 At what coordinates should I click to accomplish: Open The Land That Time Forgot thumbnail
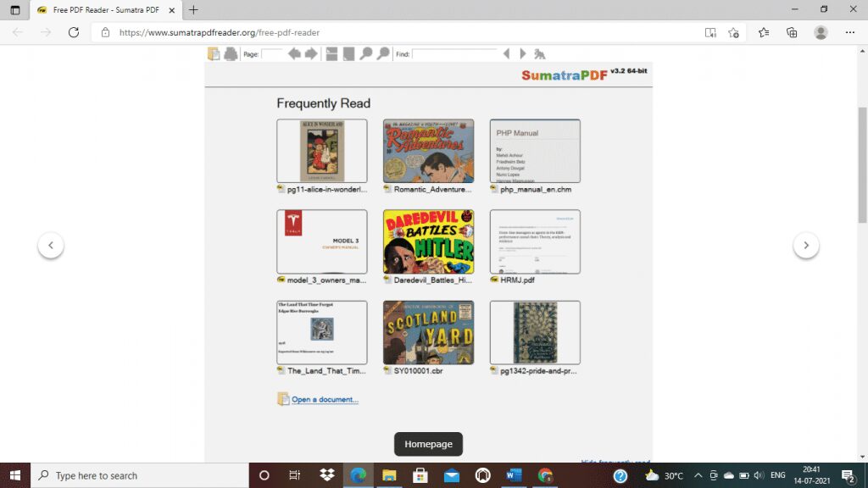[x=321, y=332]
